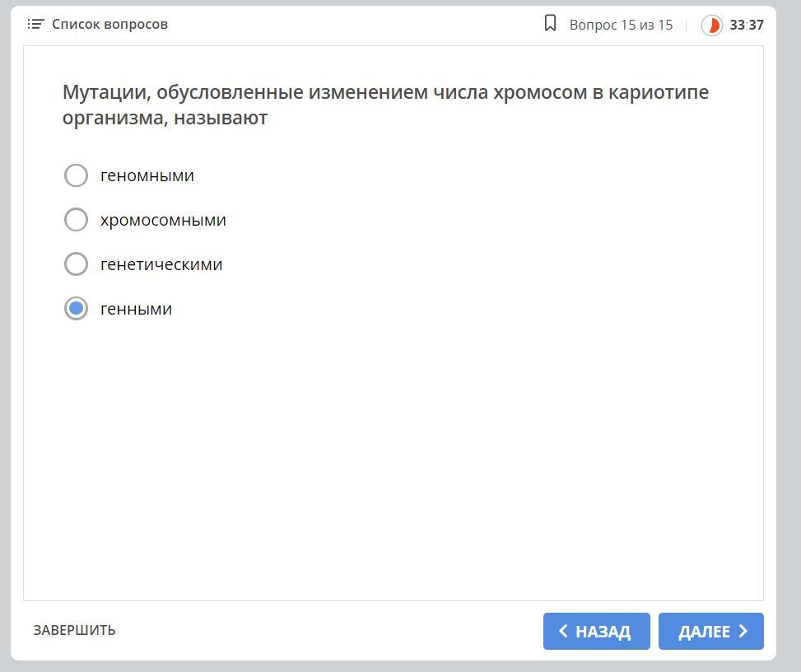Click the answer text "хромосомными"
The height and width of the screenshot is (672, 801).
coord(163,220)
